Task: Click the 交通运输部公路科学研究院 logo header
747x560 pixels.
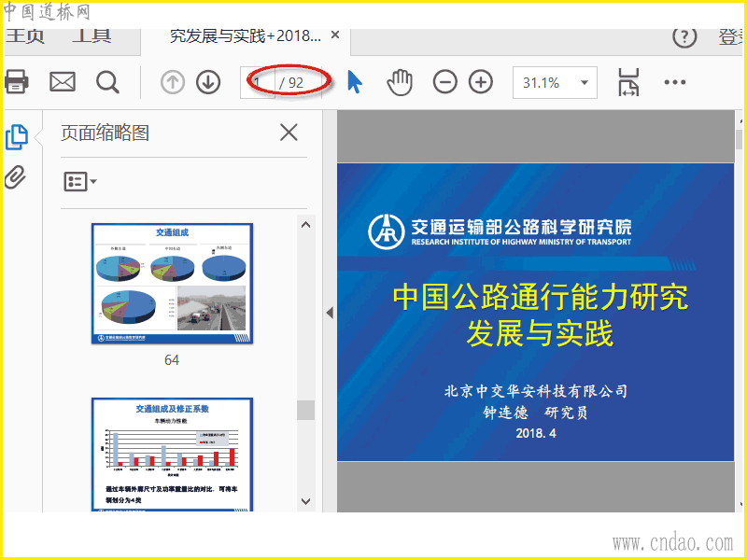Action: click(500, 231)
